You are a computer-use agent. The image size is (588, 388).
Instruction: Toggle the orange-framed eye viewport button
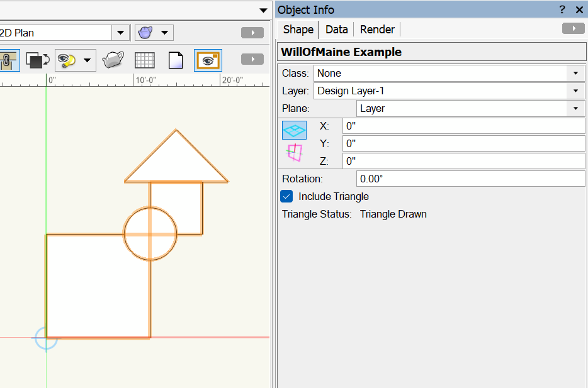point(208,60)
